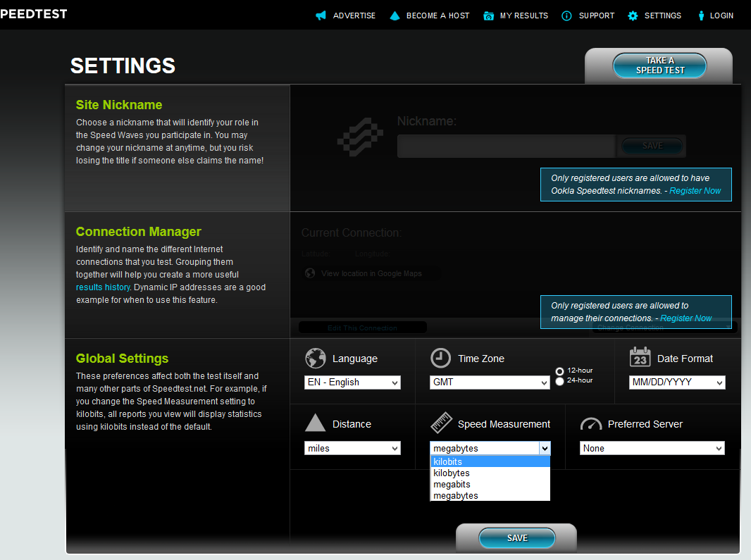Image resolution: width=751 pixels, height=560 pixels.
Task: Open the GMT time zone dropdown
Action: pyautogui.click(x=490, y=382)
